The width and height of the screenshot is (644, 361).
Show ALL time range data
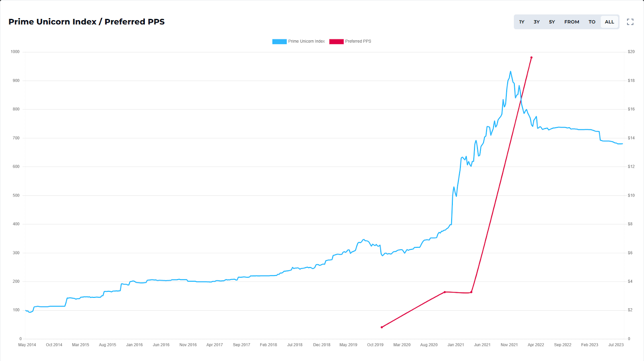tap(609, 22)
